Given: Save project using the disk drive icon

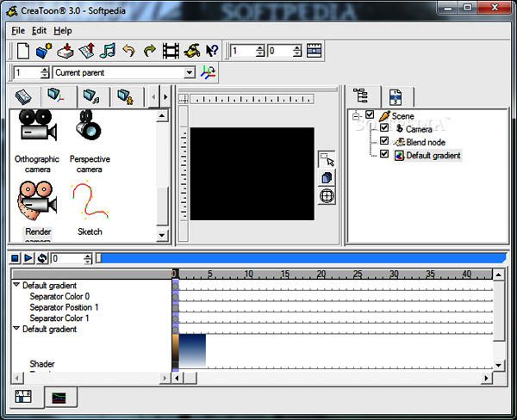Looking at the screenshot, I should 65,51.
